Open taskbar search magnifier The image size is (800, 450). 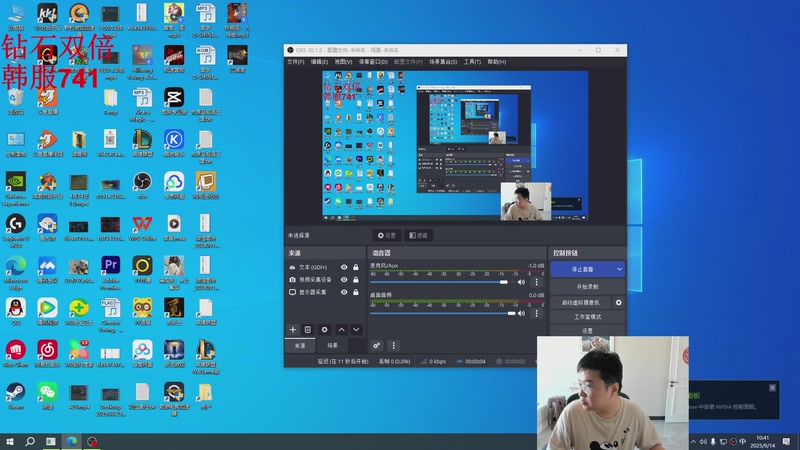point(30,441)
